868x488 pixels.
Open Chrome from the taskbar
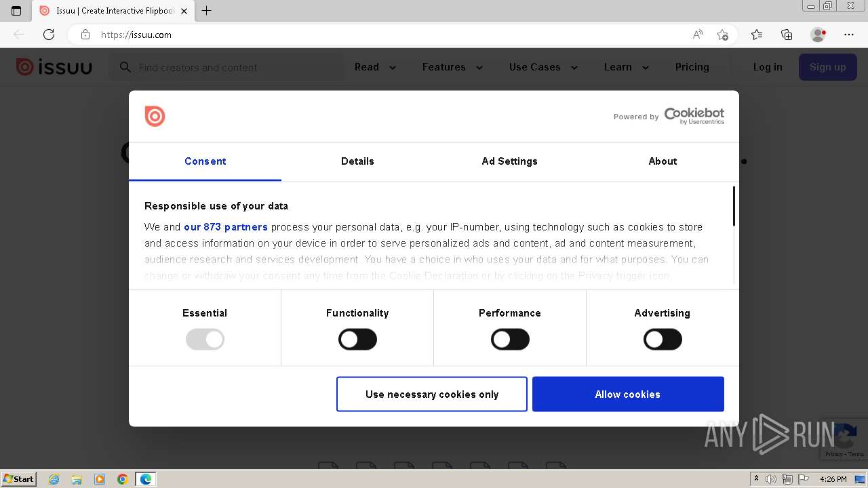(x=122, y=479)
